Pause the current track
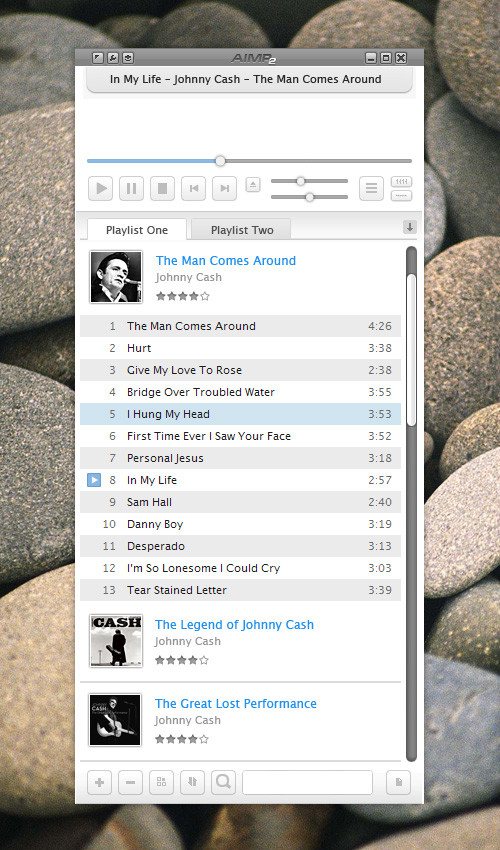Viewport: 500px width, 850px height. [x=131, y=189]
